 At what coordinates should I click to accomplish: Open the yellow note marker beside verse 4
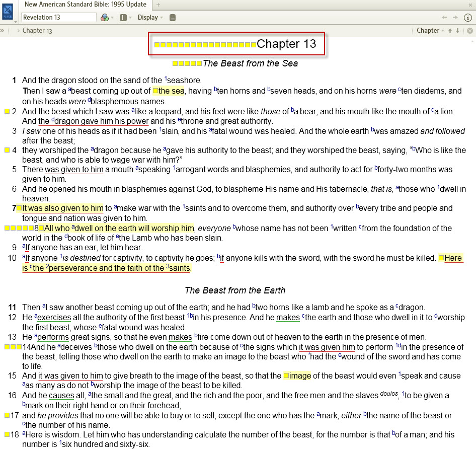[x=7, y=150]
